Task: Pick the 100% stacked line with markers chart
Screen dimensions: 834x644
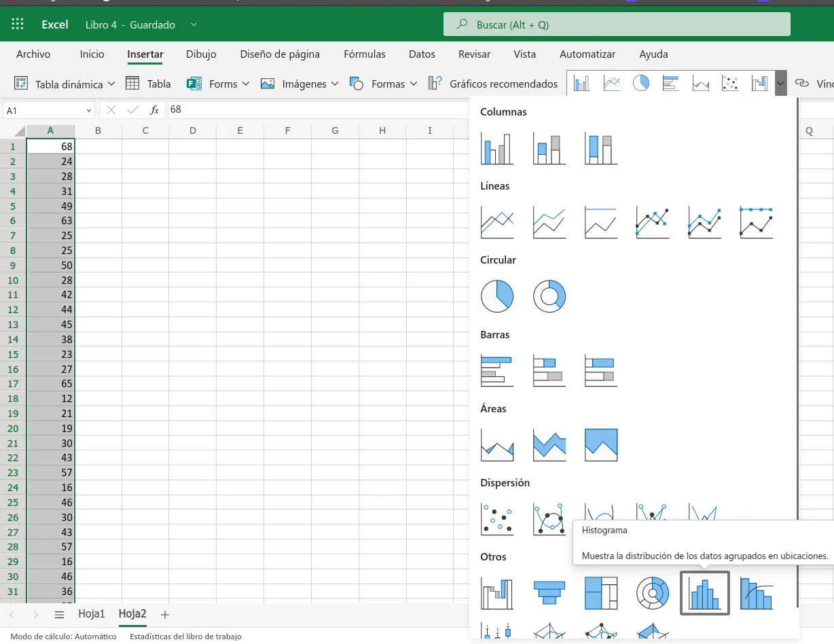Action: [x=757, y=222]
